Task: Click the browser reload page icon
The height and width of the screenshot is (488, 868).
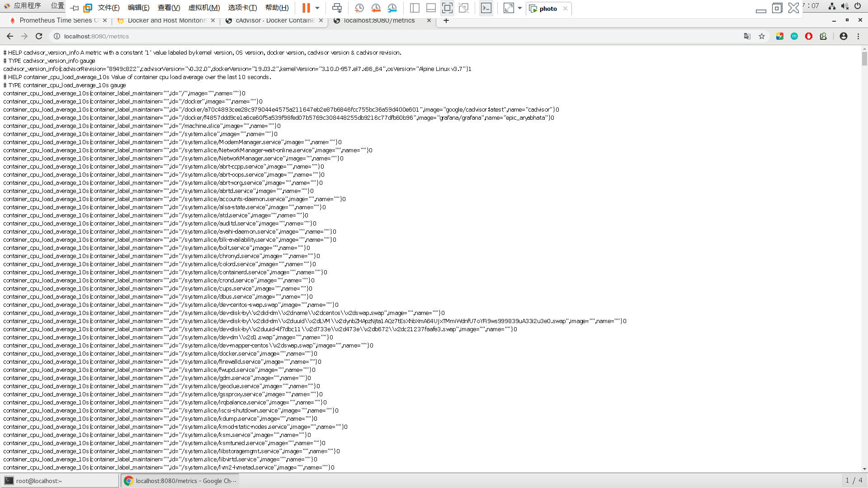Action: coord(39,36)
